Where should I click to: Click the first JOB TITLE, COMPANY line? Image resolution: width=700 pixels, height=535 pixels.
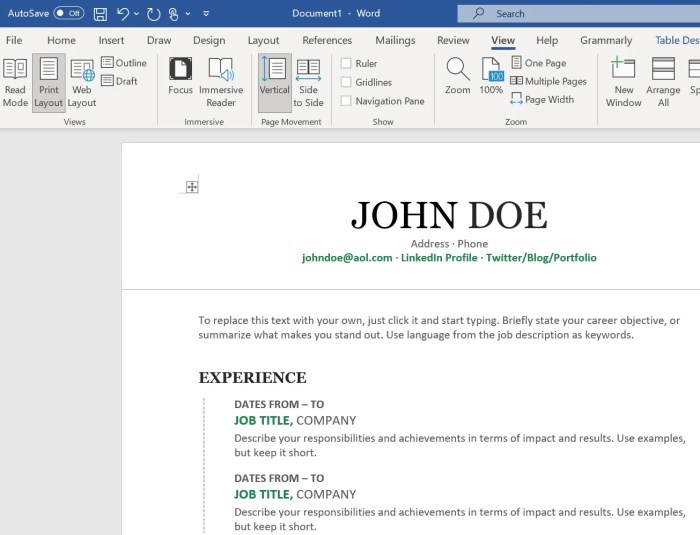click(x=295, y=420)
